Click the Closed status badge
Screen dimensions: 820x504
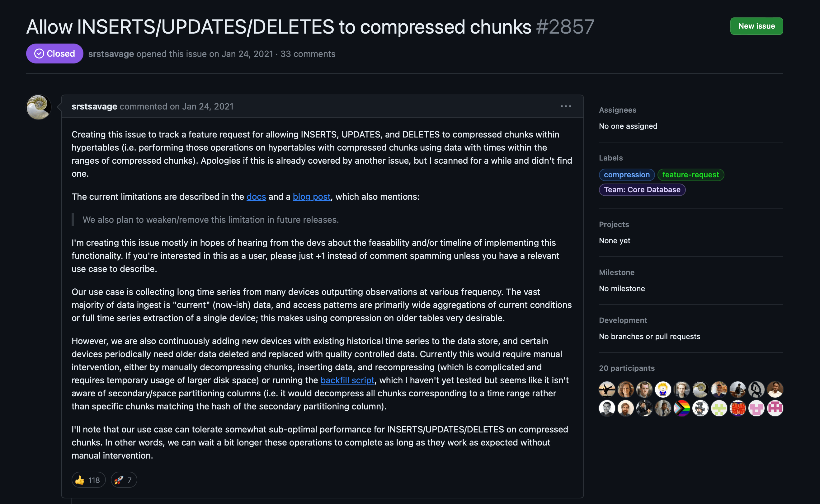pyautogui.click(x=55, y=53)
